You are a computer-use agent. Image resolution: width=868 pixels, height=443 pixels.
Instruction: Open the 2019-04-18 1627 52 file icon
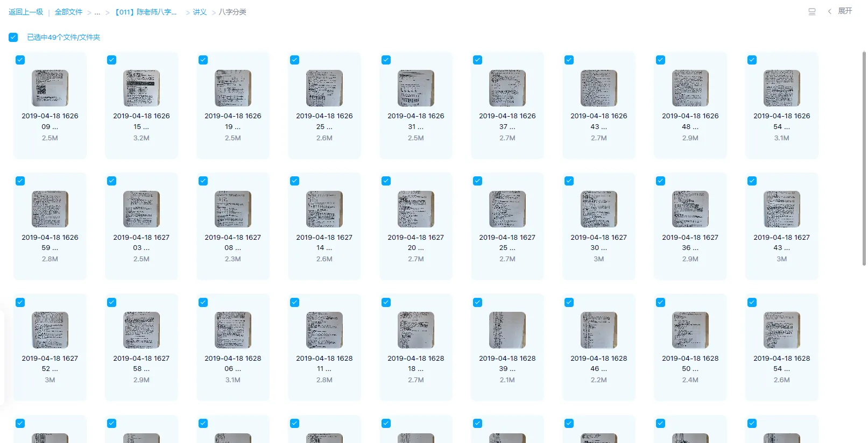50,330
